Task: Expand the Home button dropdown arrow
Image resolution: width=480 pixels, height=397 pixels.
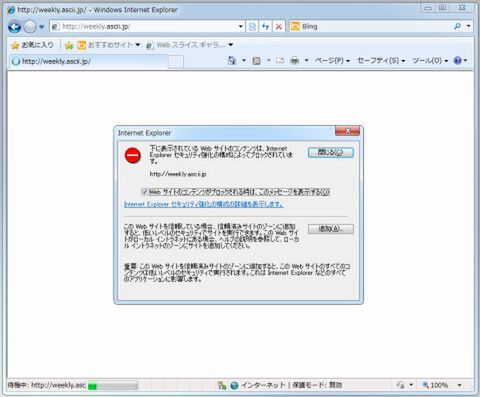Action: 244,61
